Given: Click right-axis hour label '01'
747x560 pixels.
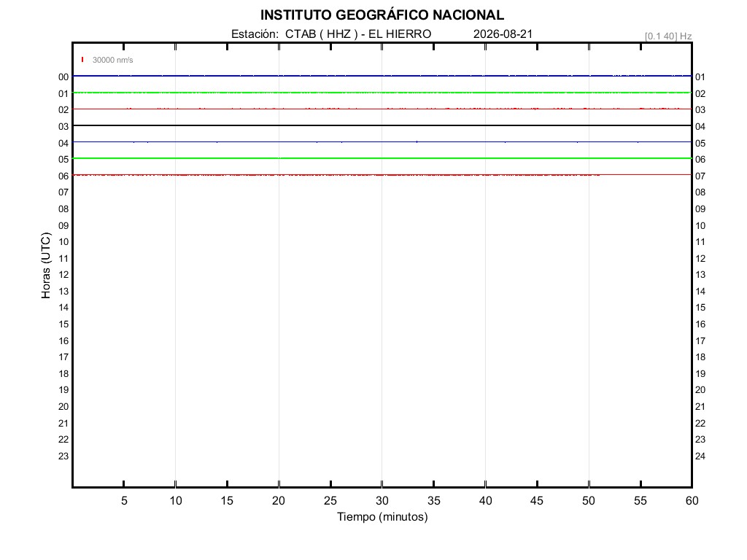Looking at the screenshot, I should [700, 77].
